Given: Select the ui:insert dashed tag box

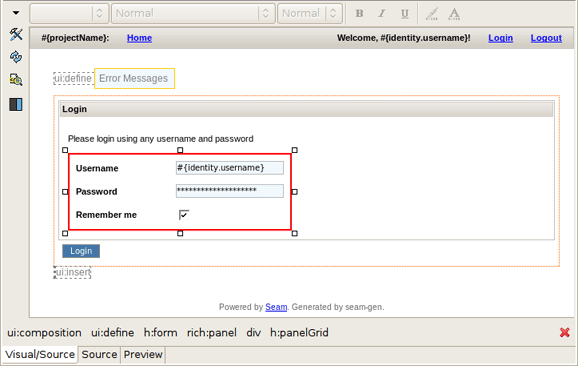Looking at the screenshot, I should click(x=72, y=272).
